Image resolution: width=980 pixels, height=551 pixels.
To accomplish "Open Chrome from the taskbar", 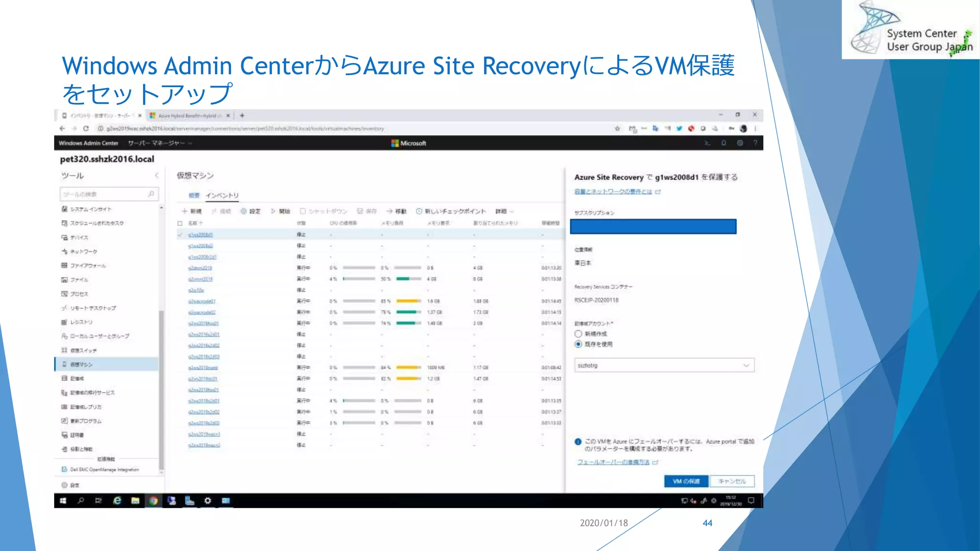I will (x=153, y=501).
